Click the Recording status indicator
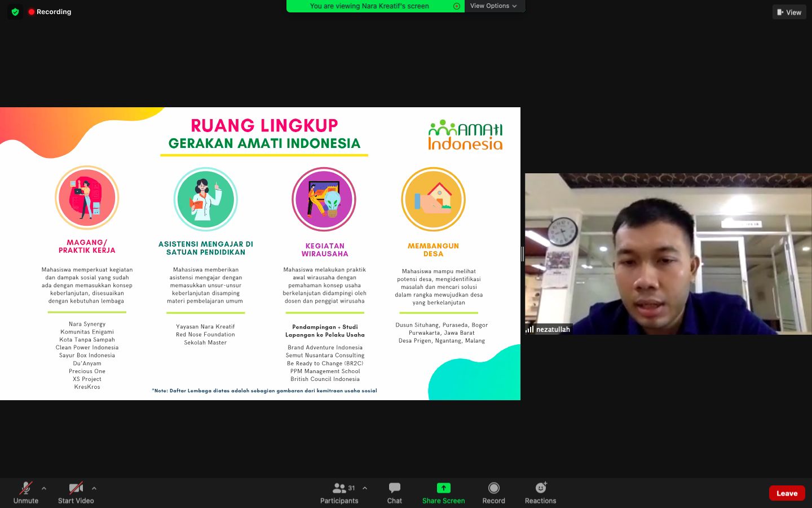The image size is (812, 508). [x=50, y=12]
